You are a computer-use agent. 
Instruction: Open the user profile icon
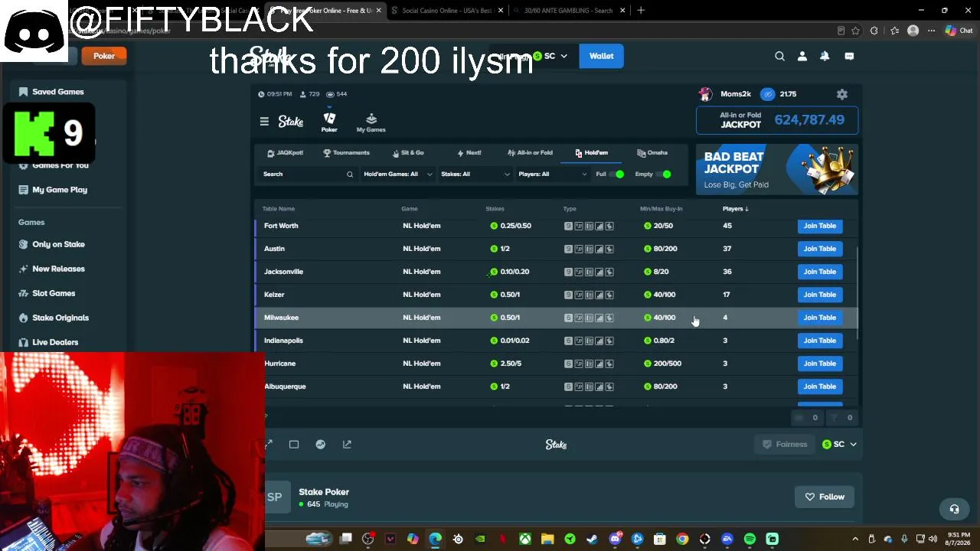802,56
